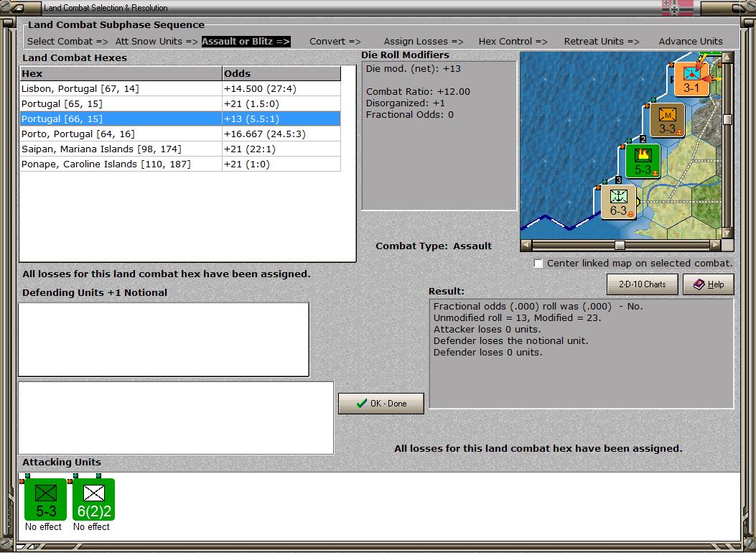Click the map scroll up arrow

click(727, 57)
